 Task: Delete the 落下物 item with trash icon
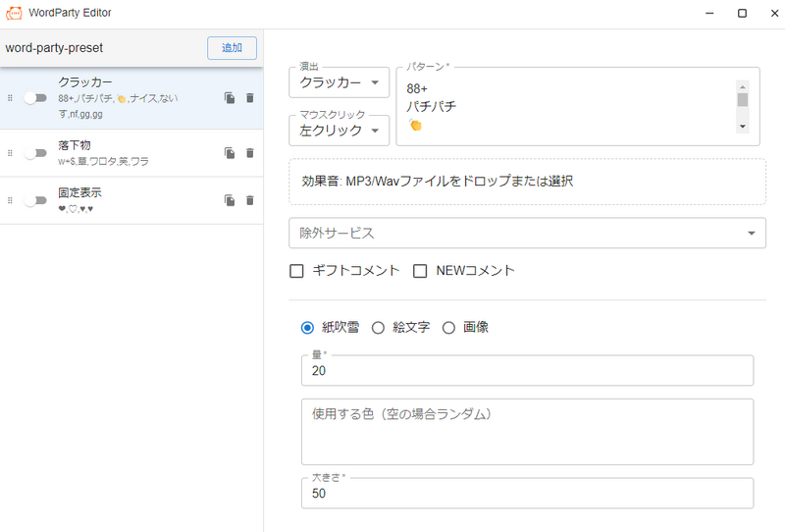click(x=250, y=153)
